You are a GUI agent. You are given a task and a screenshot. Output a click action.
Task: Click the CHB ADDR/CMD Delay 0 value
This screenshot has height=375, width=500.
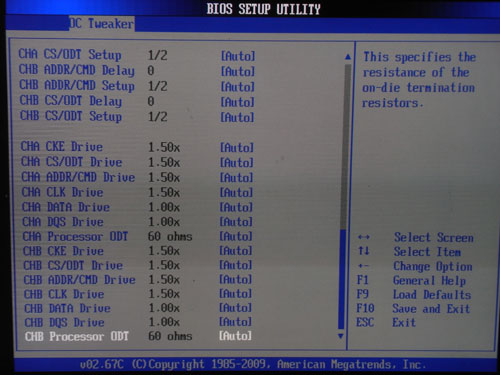[151, 70]
